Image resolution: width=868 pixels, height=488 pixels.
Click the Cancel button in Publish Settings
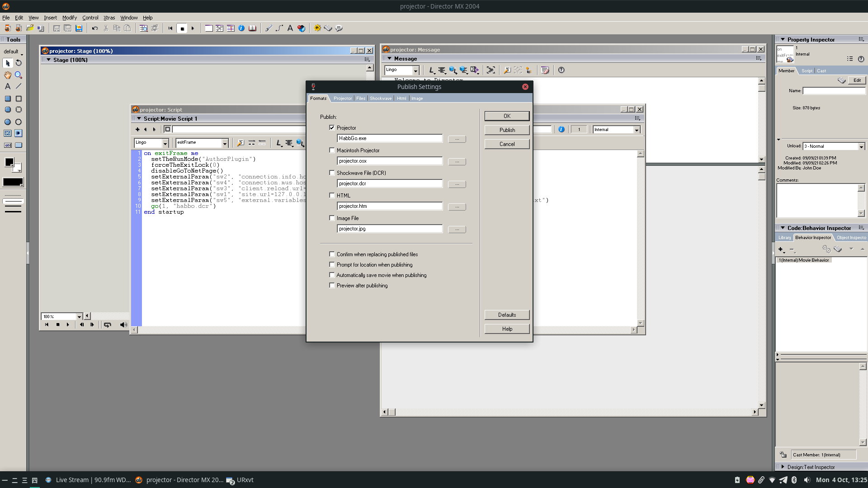pyautogui.click(x=507, y=144)
